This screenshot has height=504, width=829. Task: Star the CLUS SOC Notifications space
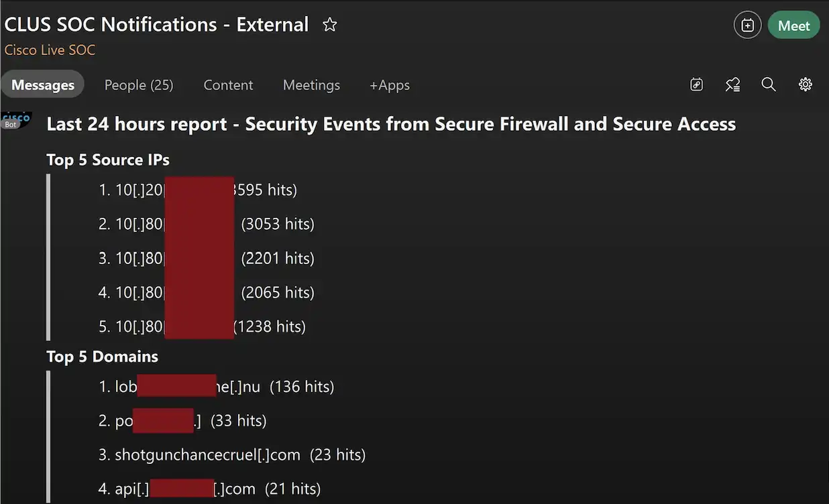click(x=329, y=24)
